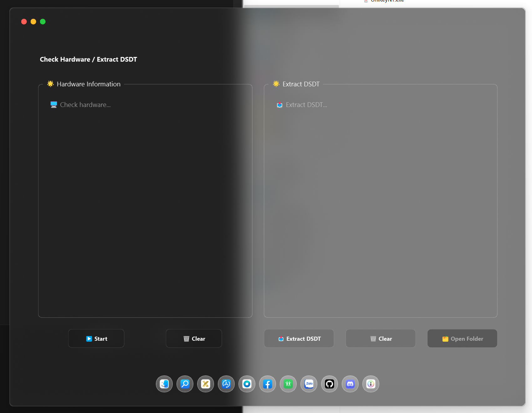Open the DSDT output folder

click(x=462, y=338)
